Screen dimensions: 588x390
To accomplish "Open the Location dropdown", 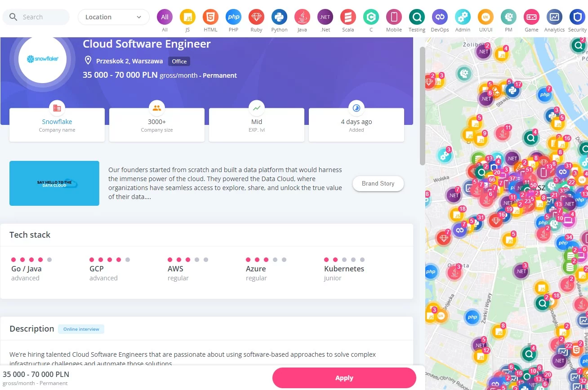I will (x=114, y=17).
